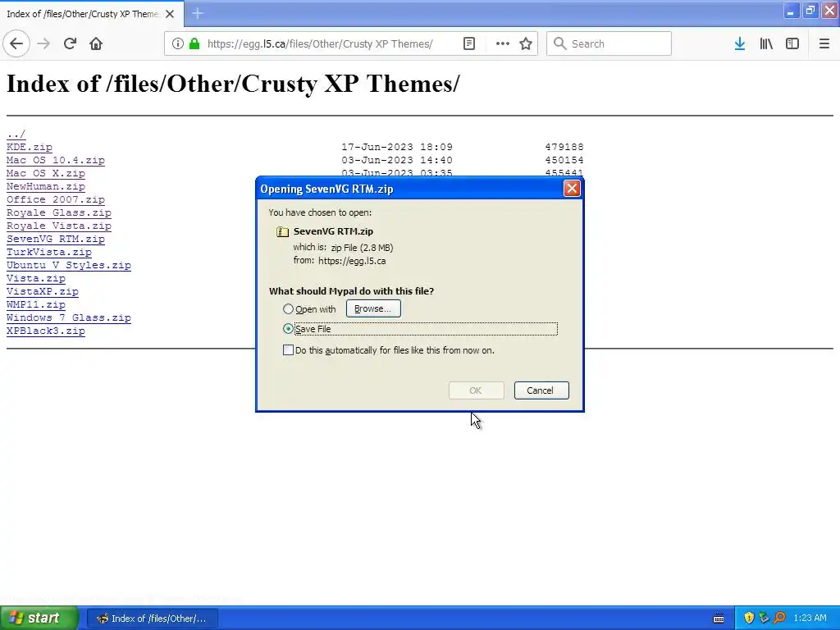840x630 pixels.
Task: Download Windows 7 Glass.zip
Action: tap(69, 317)
